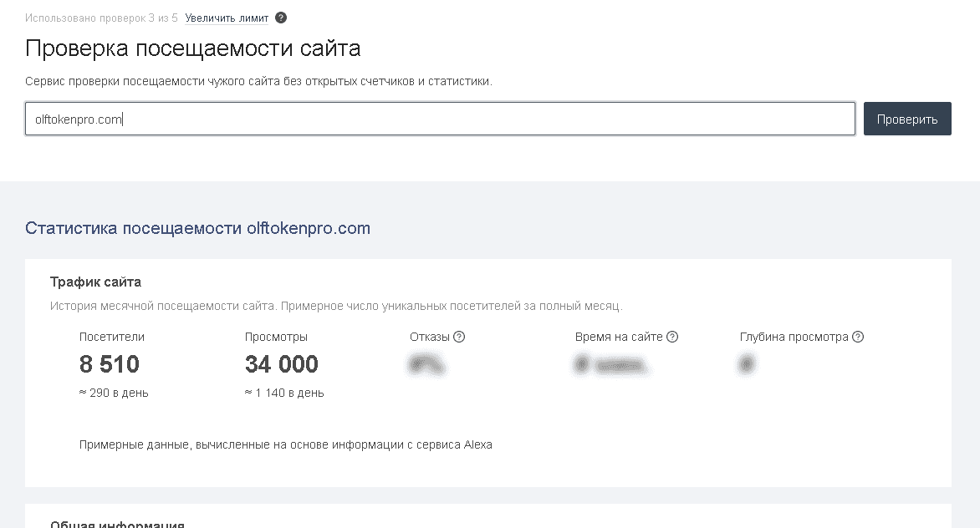Click the 8 510 visitors number
This screenshot has width=980, height=528.
click(x=110, y=364)
